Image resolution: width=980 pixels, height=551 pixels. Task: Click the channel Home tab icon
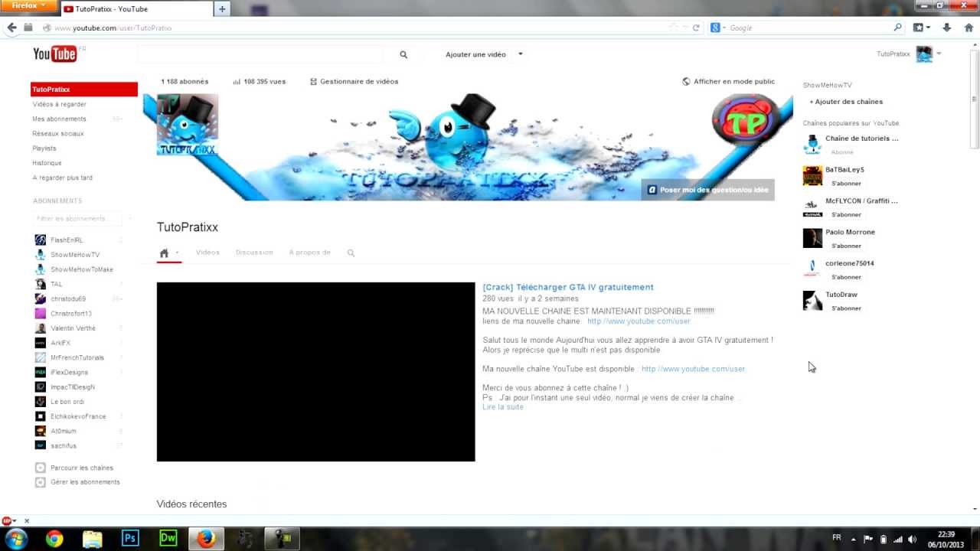(164, 253)
